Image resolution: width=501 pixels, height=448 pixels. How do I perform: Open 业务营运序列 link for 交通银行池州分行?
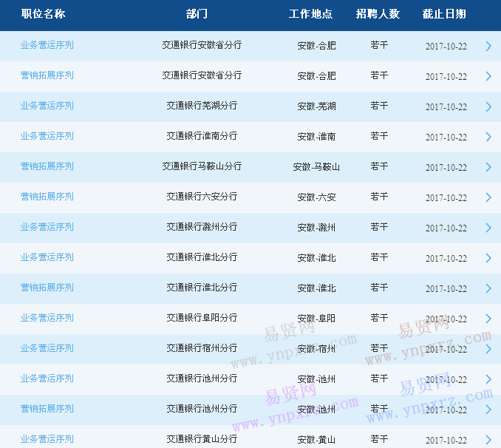click(x=47, y=379)
